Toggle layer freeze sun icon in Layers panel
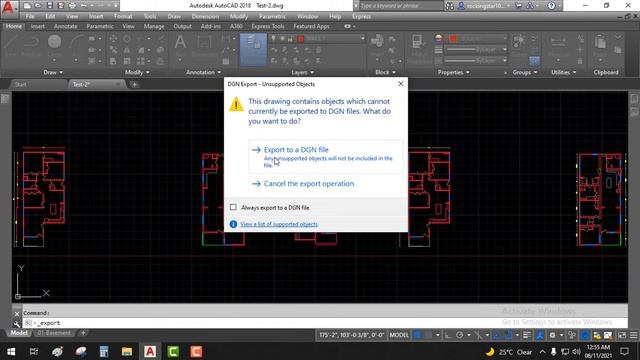 (x=282, y=38)
